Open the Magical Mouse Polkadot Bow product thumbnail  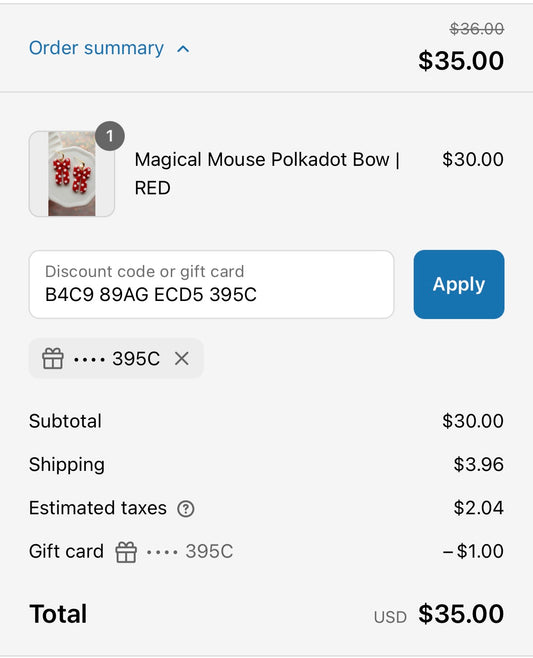click(x=72, y=174)
